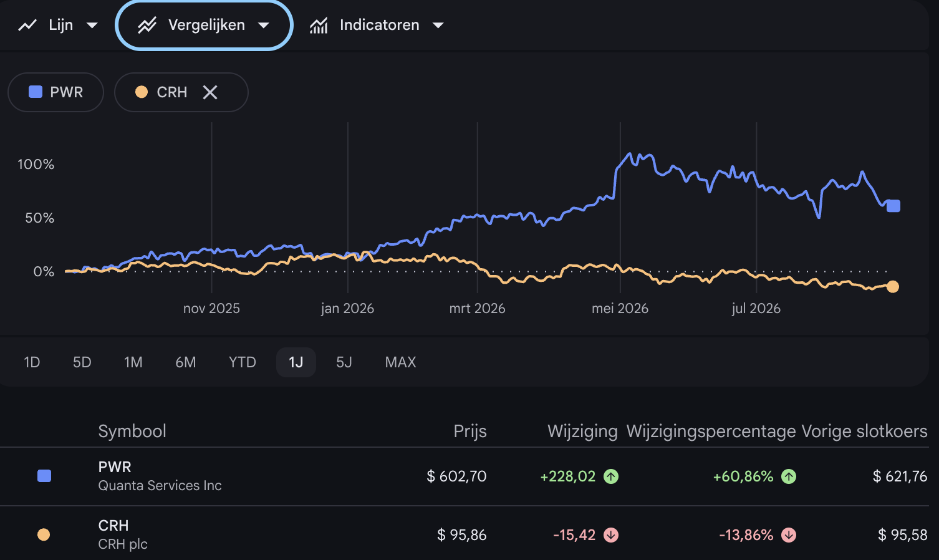939x560 pixels.
Task: Click the Vergelijken compare chart icon
Action: (x=147, y=25)
